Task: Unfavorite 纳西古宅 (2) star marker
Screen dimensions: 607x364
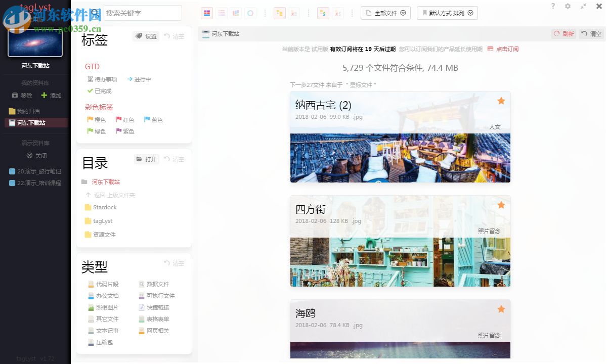Action: (x=501, y=101)
